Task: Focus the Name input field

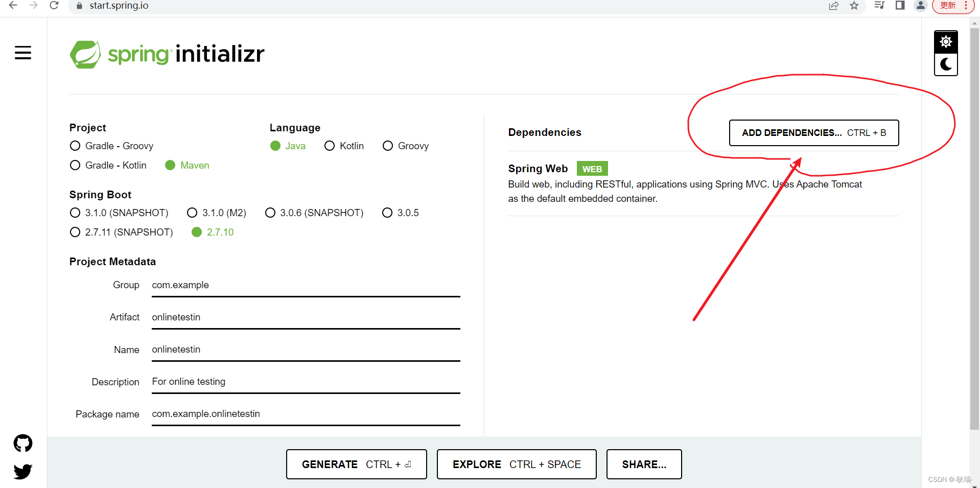Action: 306,350
